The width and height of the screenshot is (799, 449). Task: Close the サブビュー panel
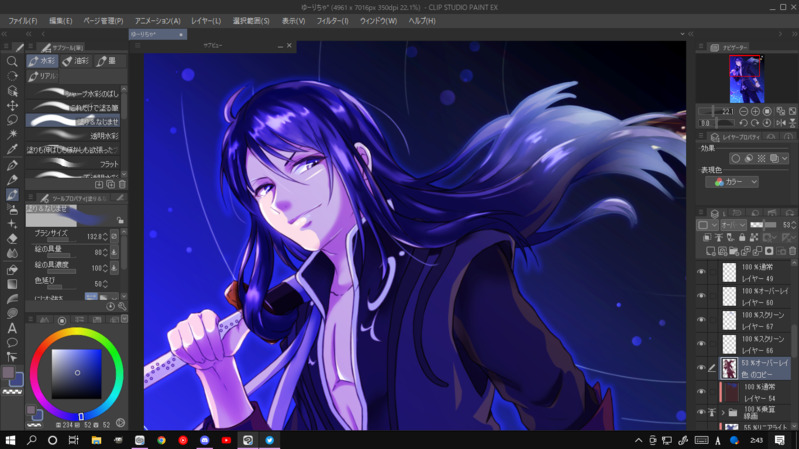click(289, 45)
